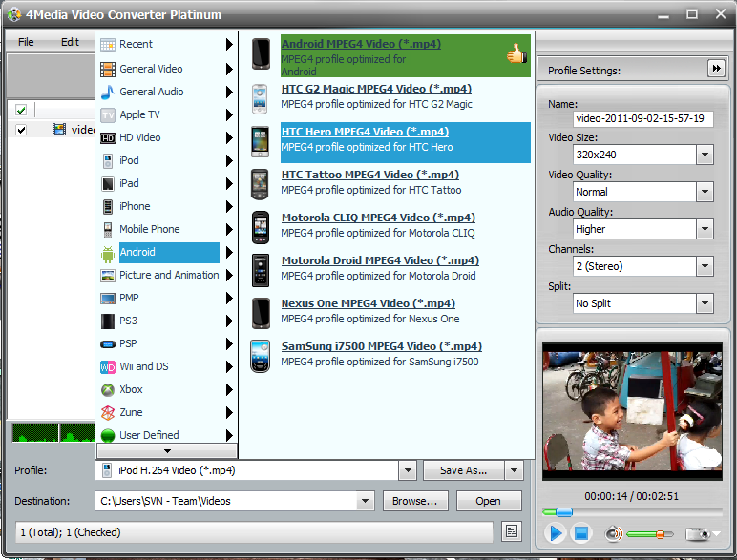Click the General Audio music note icon
The height and width of the screenshot is (560, 737).
click(x=108, y=93)
